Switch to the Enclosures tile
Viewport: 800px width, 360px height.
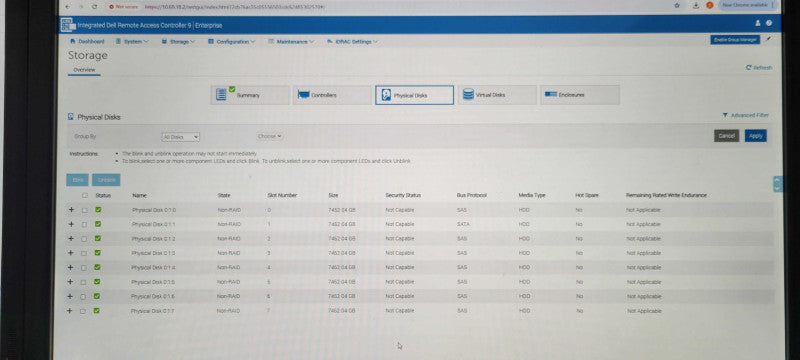click(x=580, y=95)
